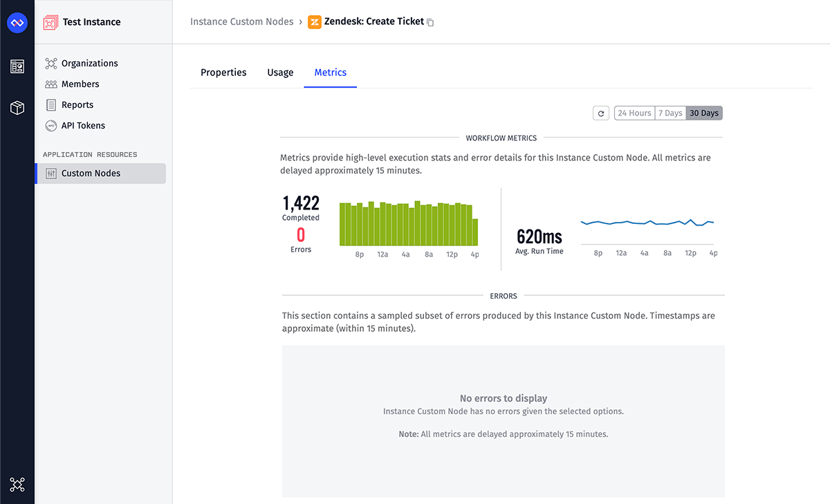830x504 pixels.
Task: Click the orange Zendesk node icon
Action: pos(315,22)
